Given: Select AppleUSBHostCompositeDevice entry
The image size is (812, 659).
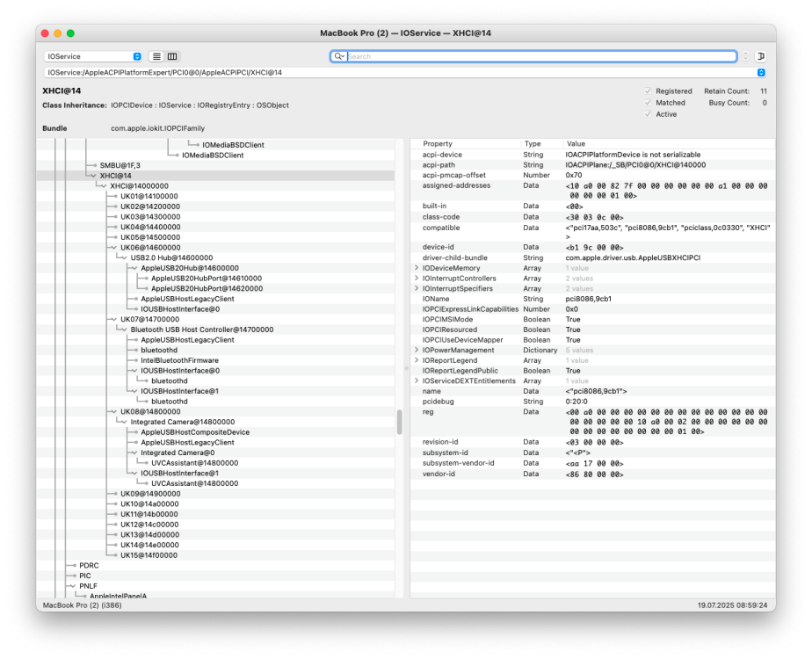Looking at the screenshot, I should point(195,432).
